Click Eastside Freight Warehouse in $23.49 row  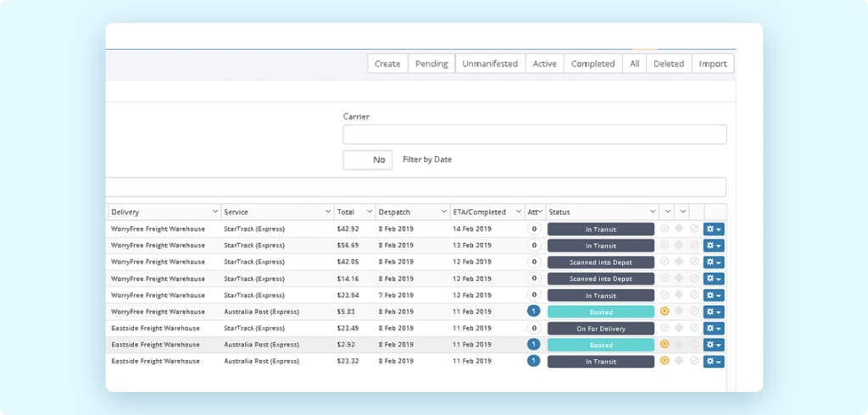click(x=155, y=329)
